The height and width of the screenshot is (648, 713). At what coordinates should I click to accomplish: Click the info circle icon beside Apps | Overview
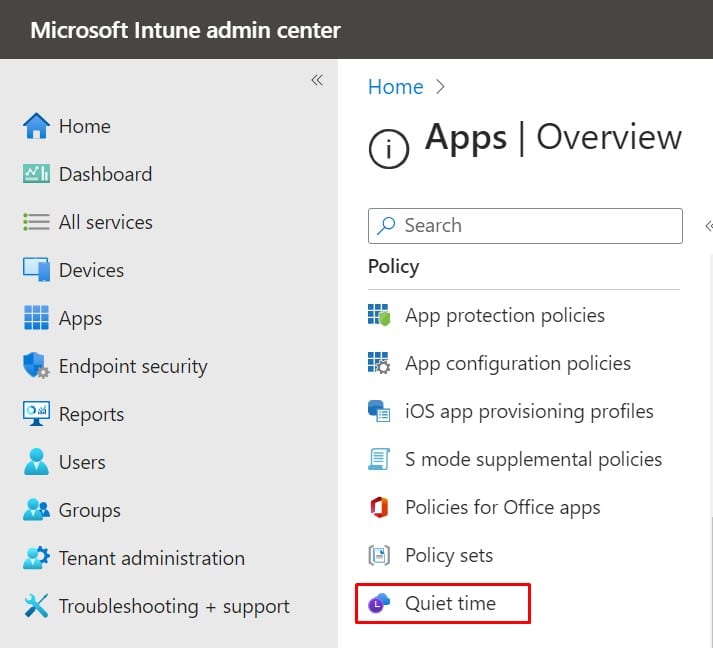click(389, 149)
